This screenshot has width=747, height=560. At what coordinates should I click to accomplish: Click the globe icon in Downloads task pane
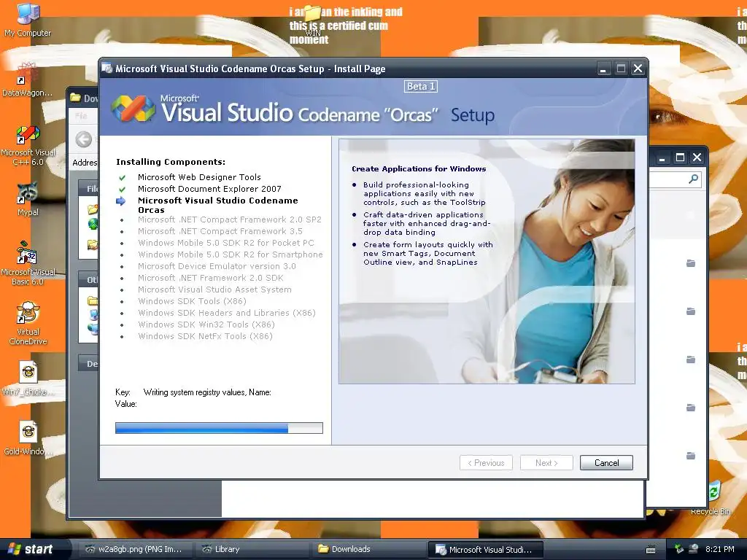93,223
